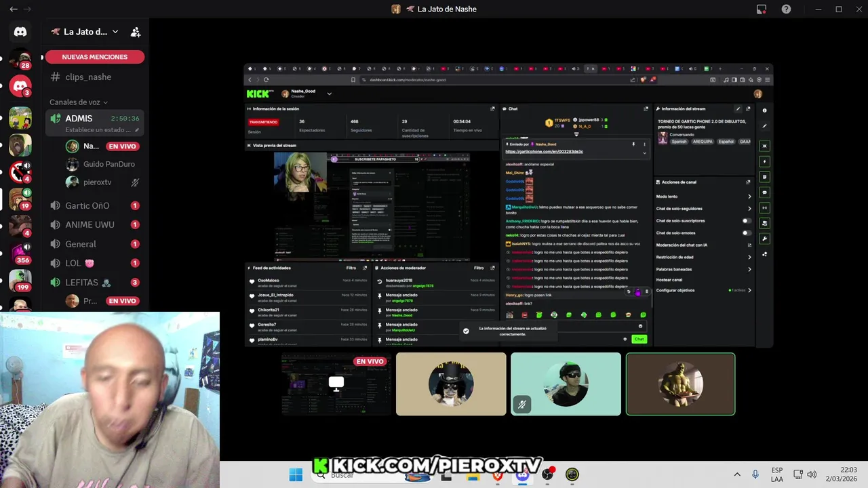This screenshot has height=488, width=868.
Task: Open chat settings gear icon
Action: pos(625,339)
